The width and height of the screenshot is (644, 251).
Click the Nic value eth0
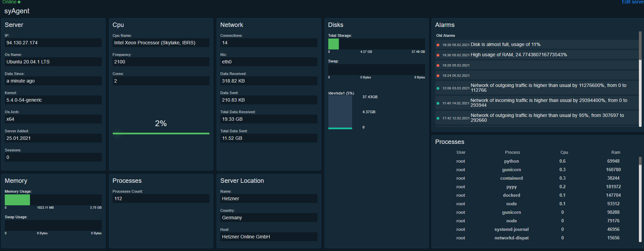(269, 62)
